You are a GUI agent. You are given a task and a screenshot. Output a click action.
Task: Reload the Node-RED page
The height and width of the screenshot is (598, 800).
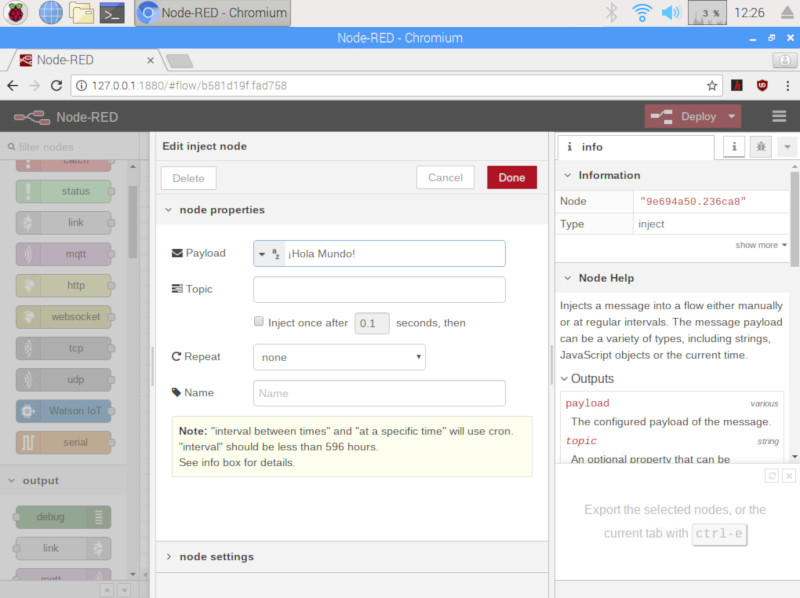tap(56, 86)
